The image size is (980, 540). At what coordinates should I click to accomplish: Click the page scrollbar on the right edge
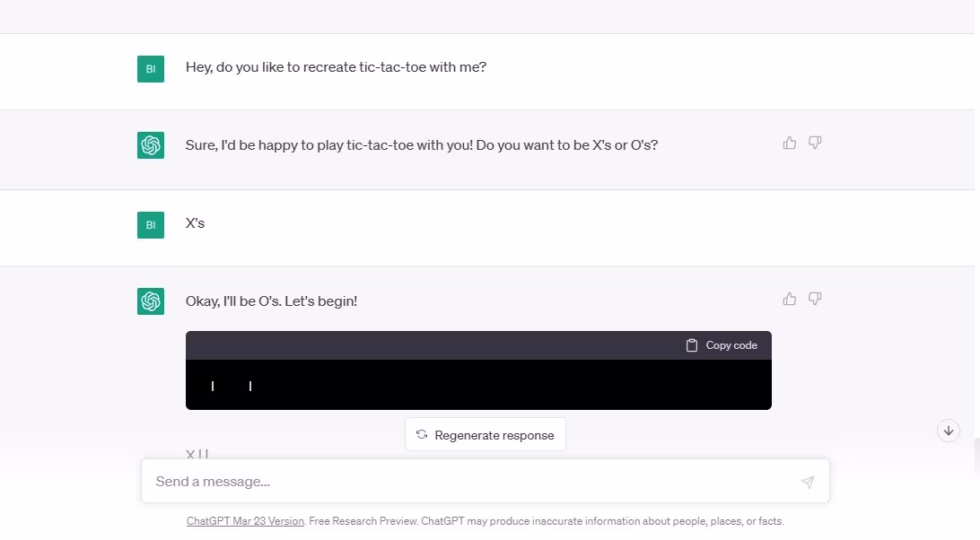(x=977, y=457)
